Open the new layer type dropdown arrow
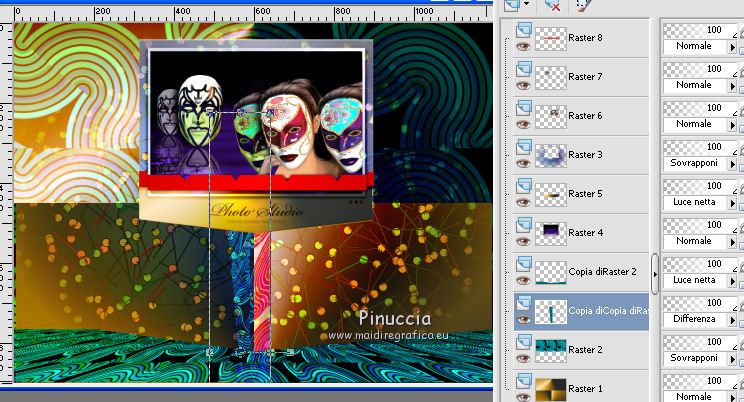This screenshot has height=402, width=744. 527,4
